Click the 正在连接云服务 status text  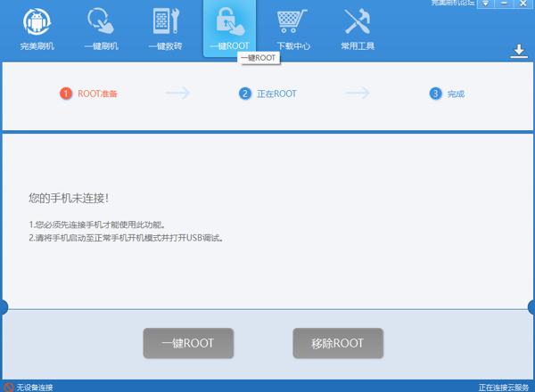pyautogui.click(x=504, y=387)
